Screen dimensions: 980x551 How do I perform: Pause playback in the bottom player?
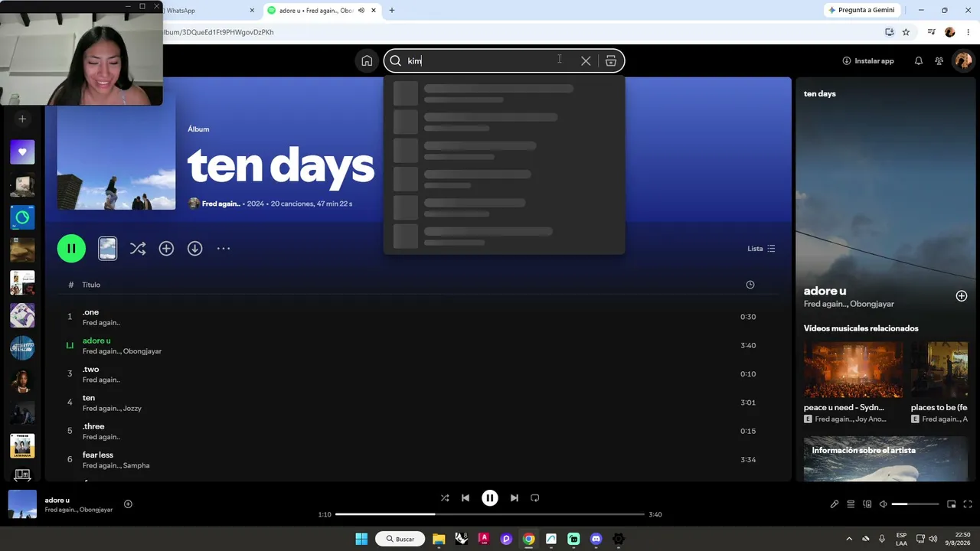coord(490,498)
